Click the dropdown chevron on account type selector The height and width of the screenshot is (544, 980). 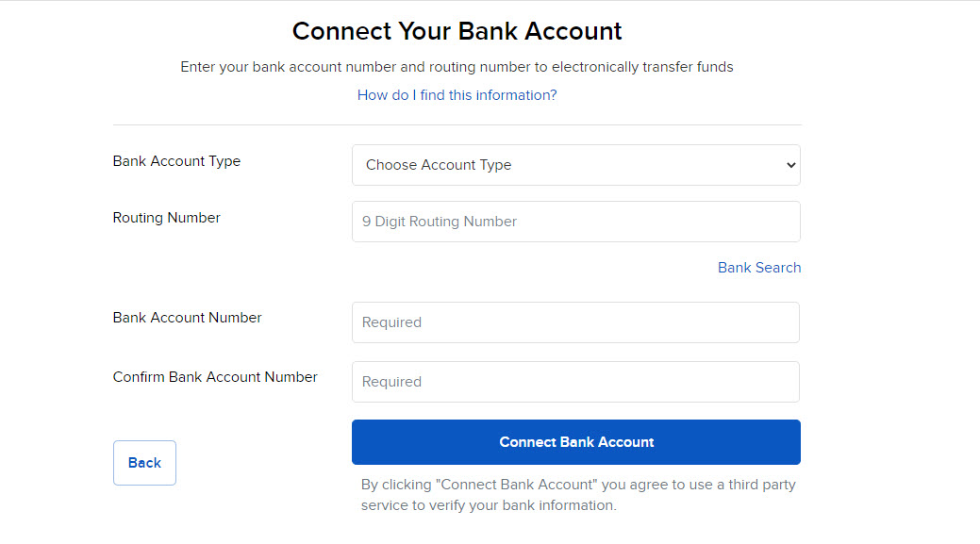(790, 165)
